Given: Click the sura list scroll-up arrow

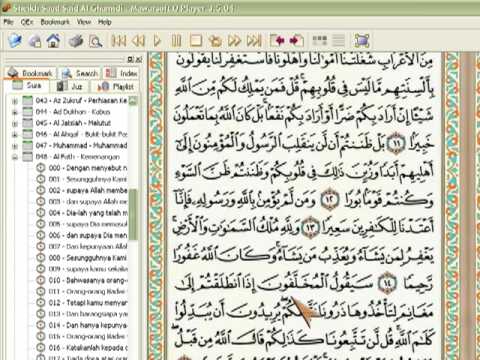Looking at the screenshot, I should pyautogui.click(x=133, y=101).
